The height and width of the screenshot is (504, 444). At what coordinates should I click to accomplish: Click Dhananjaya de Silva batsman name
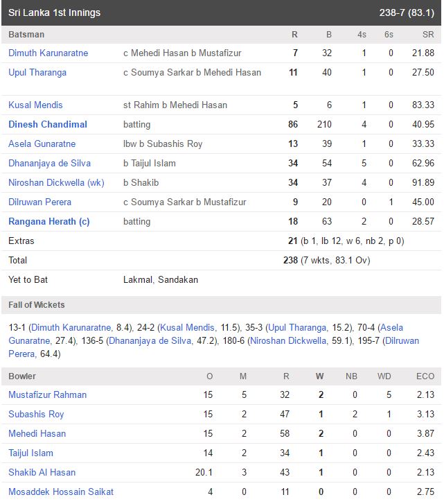(x=49, y=164)
